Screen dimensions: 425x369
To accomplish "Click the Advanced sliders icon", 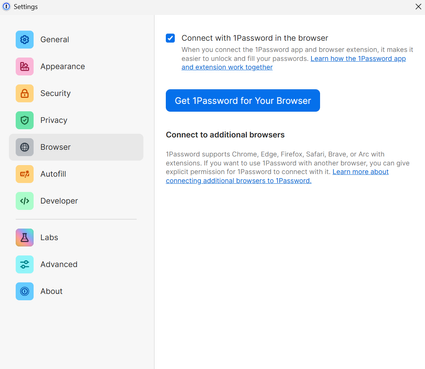I will click(24, 264).
